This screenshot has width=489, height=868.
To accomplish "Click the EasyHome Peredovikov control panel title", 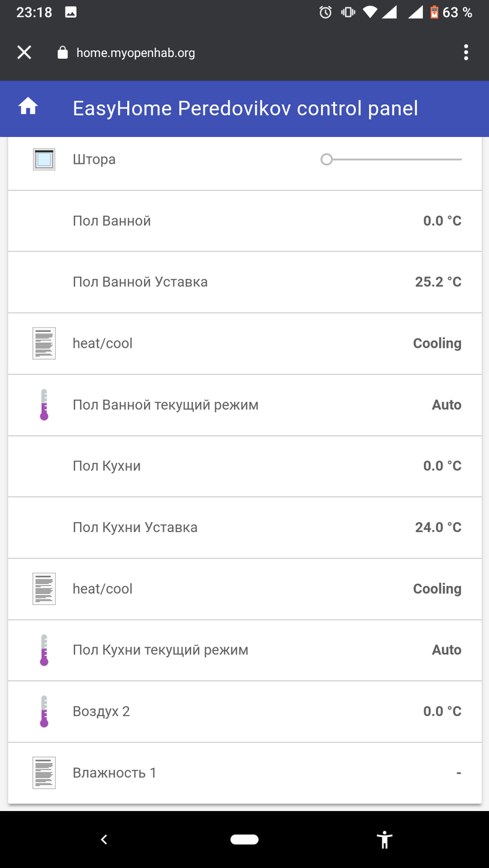I will coord(245,108).
